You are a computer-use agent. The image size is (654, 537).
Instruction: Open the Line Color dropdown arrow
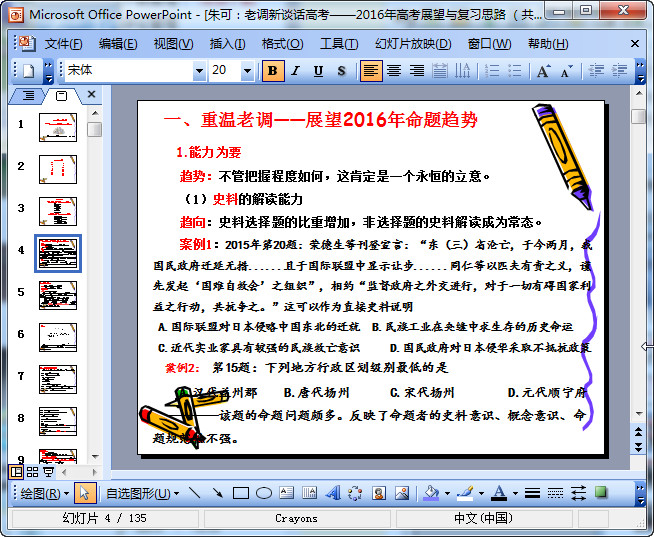point(481,494)
